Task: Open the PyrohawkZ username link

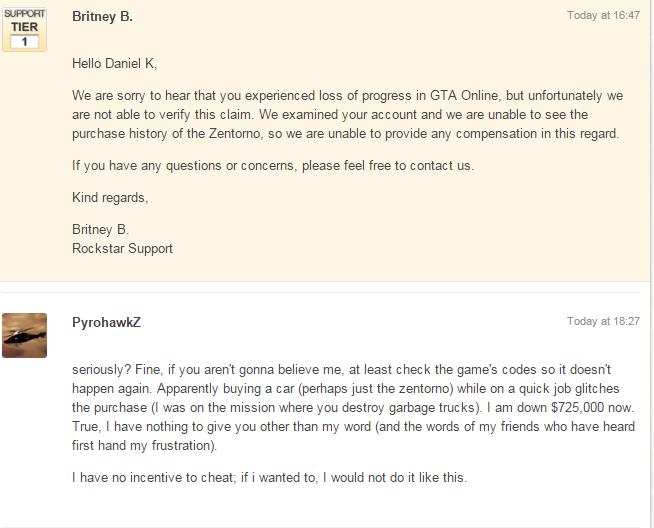Action: [106, 322]
